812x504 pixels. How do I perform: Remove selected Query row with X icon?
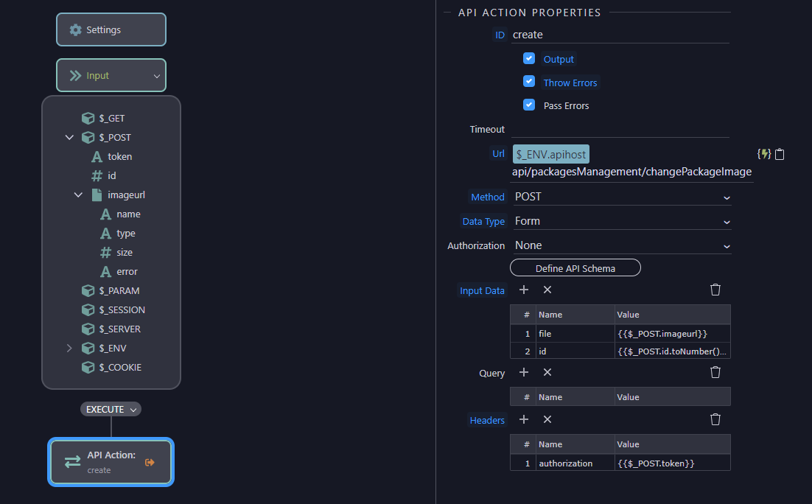pos(547,372)
